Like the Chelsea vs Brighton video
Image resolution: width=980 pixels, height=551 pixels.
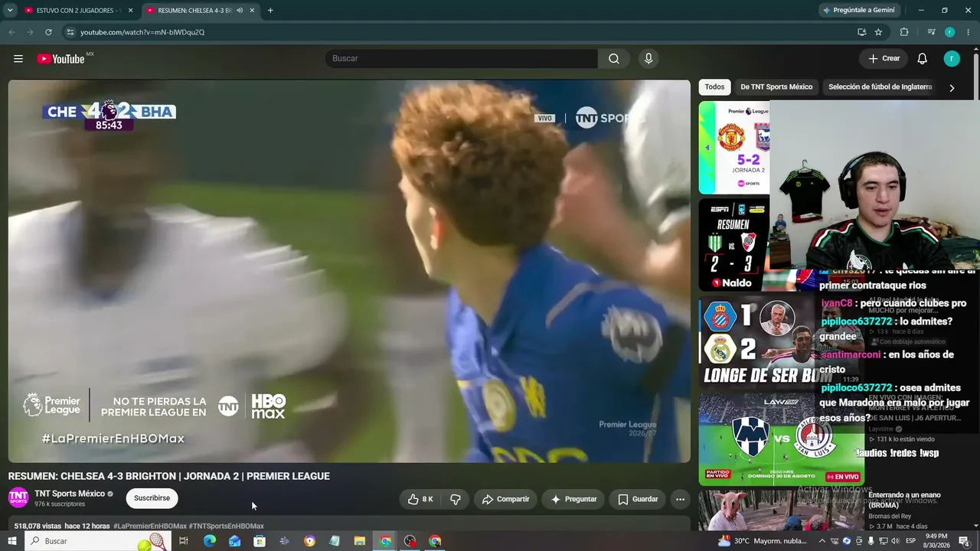tap(420, 499)
